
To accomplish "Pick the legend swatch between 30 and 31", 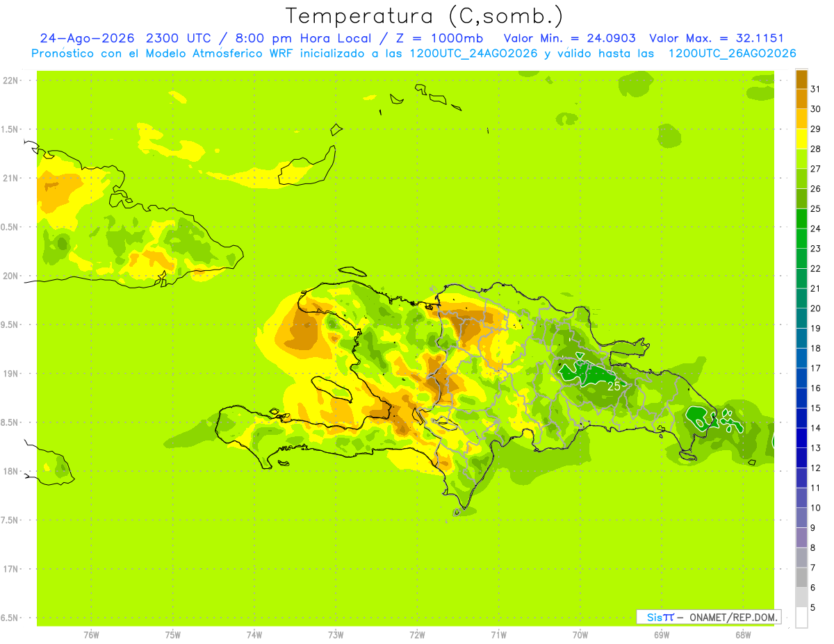I will pos(801,99).
